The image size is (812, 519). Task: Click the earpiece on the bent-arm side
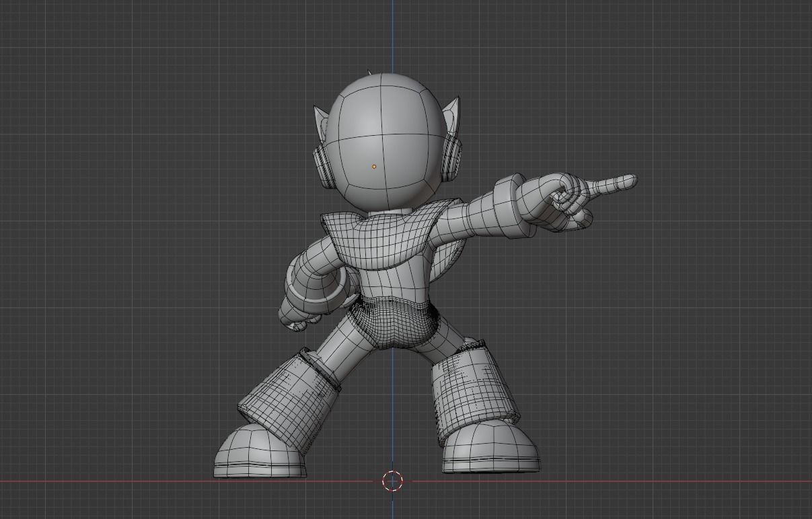pos(323,165)
